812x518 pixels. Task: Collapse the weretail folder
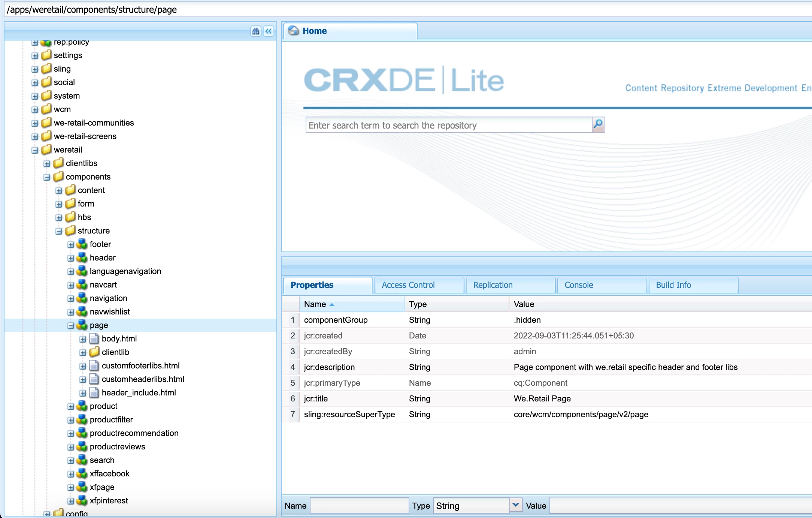click(35, 150)
